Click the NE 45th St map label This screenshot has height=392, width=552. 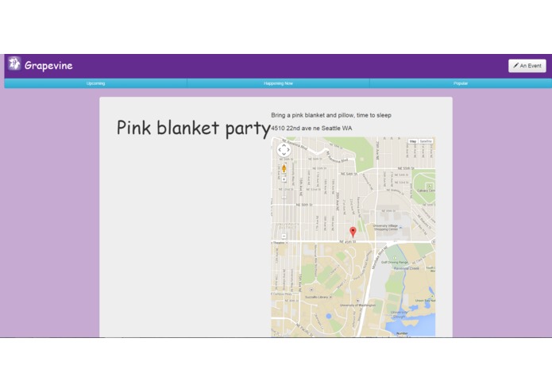pyautogui.click(x=348, y=242)
